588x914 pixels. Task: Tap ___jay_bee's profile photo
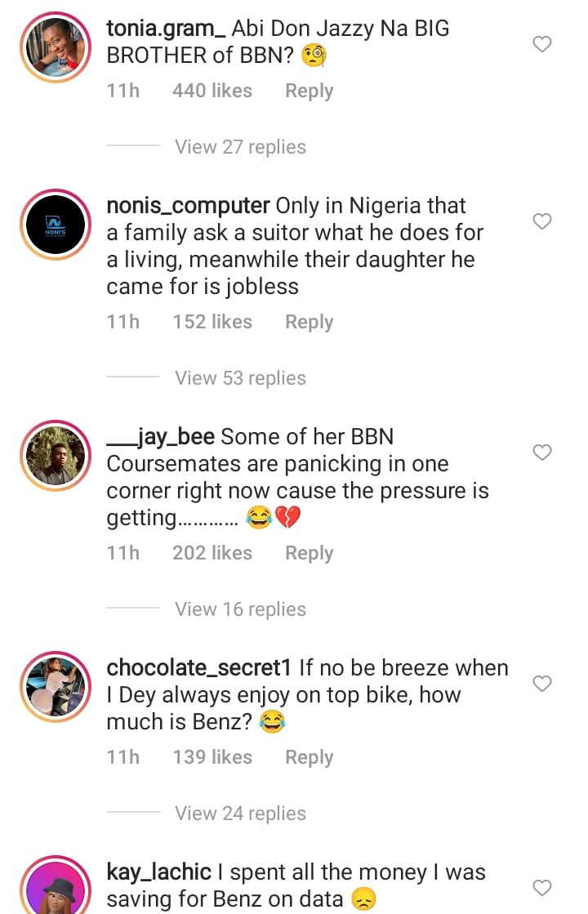pyautogui.click(x=56, y=456)
